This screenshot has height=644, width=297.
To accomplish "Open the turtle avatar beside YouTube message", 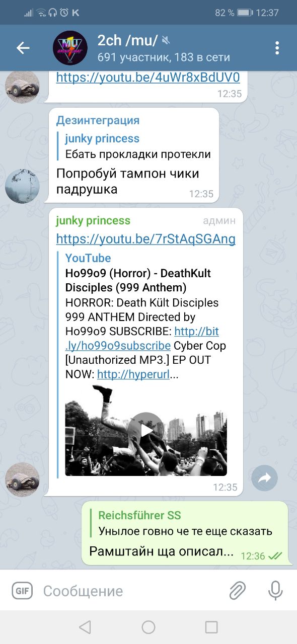I will [23, 479].
